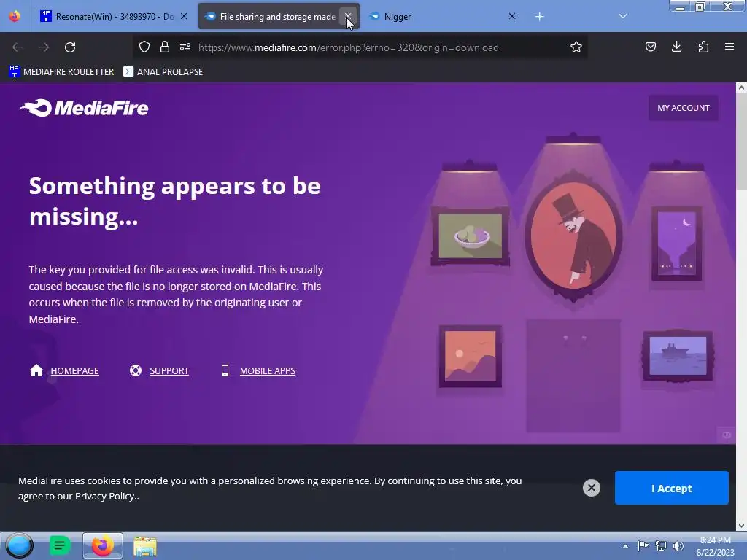Open Firefox hamburger application menu
Viewport: 747px width, 560px height.
point(729,47)
